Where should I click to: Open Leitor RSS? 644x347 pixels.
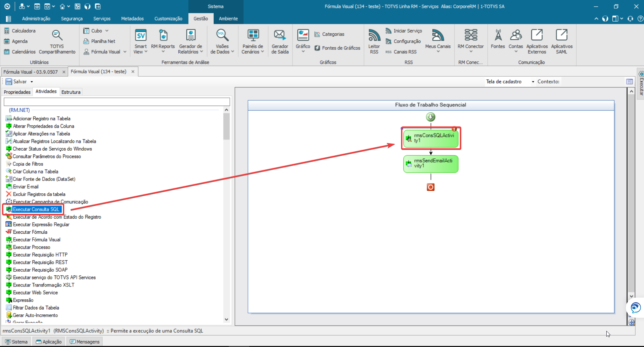(x=374, y=41)
